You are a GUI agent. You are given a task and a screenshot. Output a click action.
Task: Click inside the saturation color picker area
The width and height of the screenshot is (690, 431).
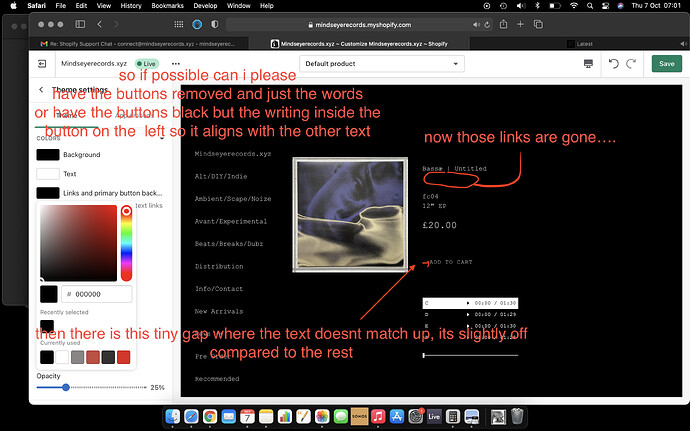pos(78,243)
